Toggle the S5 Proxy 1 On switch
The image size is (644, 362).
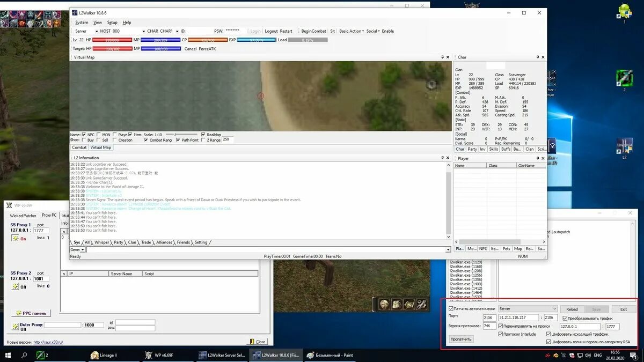[x=16, y=238]
